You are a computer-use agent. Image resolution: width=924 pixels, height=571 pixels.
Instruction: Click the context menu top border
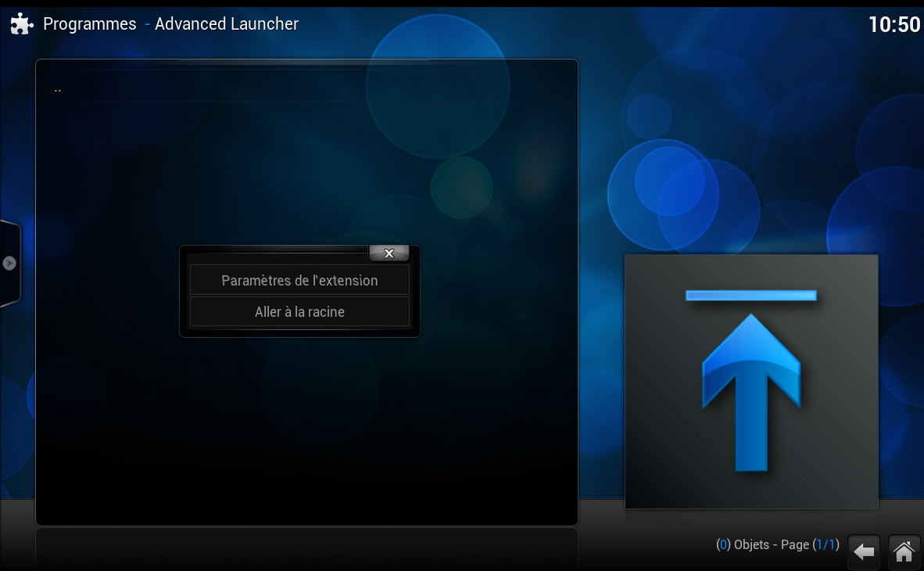(274, 249)
